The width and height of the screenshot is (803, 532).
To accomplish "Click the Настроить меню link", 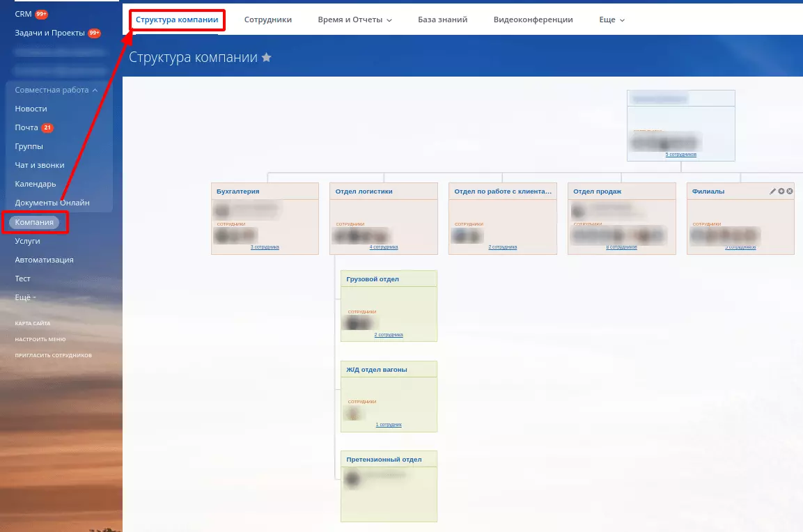I will point(40,340).
